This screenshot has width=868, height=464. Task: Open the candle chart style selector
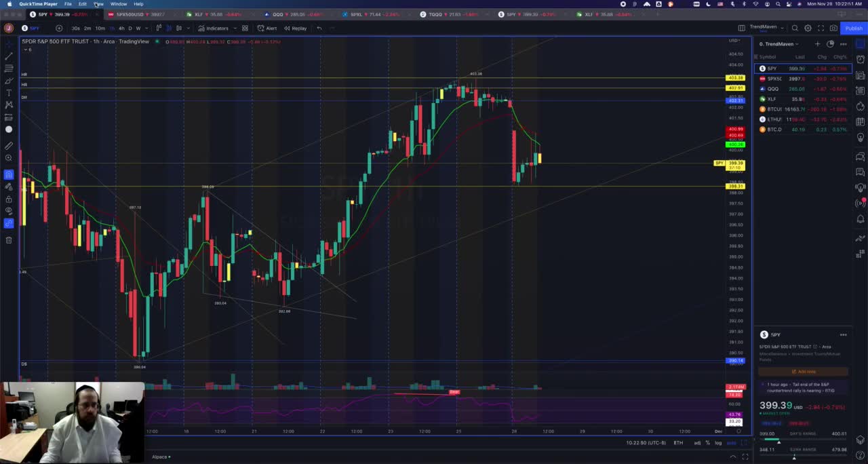[159, 28]
